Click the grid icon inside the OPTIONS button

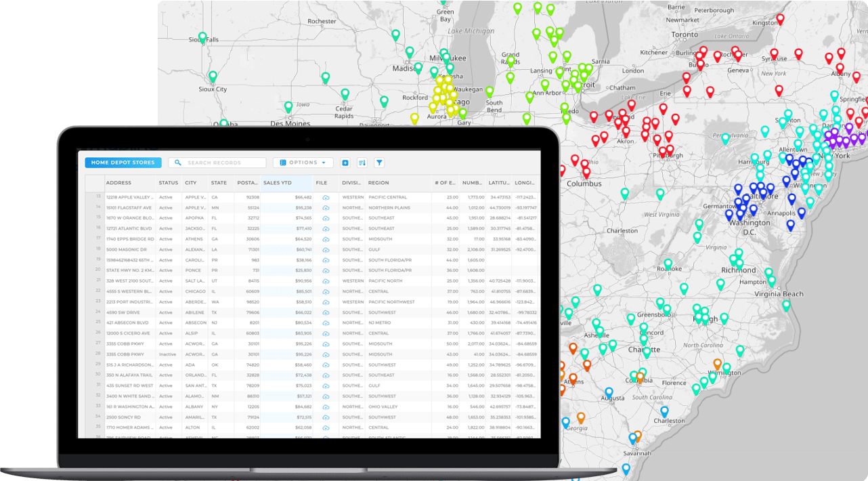pyautogui.click(x=282, y=163)
